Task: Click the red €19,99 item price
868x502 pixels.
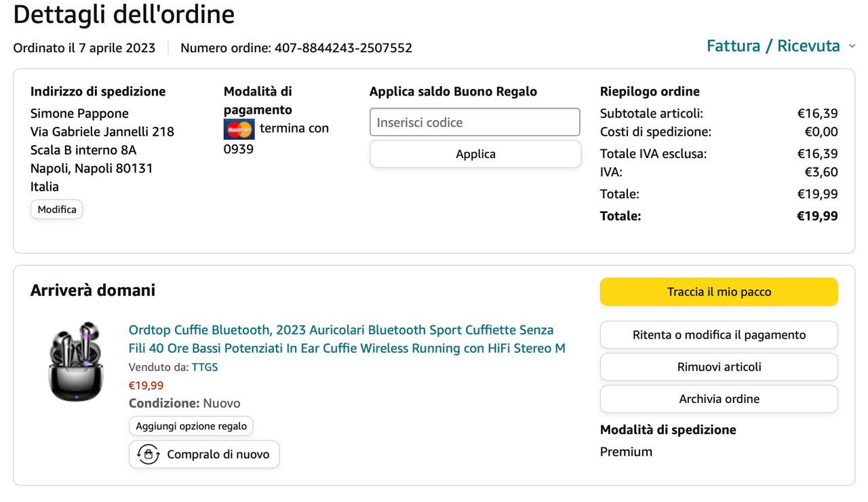Action: pos(146,385)
